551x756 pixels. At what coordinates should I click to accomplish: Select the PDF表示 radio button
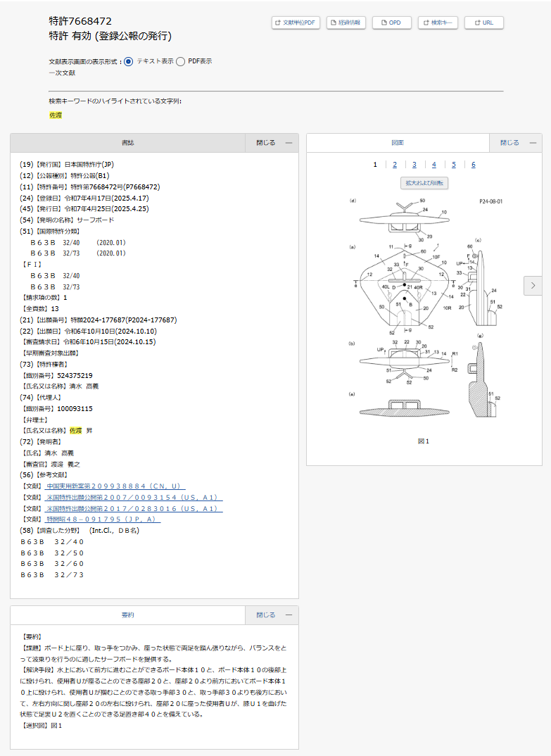(x=181, y=61)
